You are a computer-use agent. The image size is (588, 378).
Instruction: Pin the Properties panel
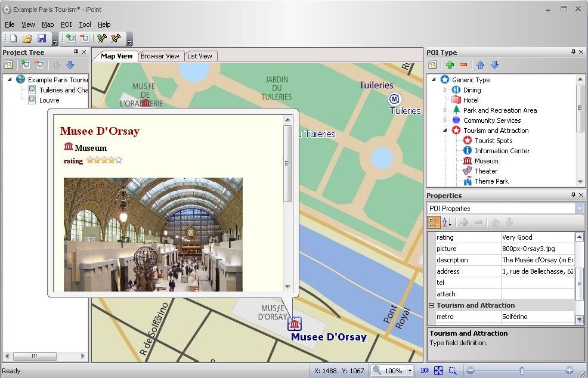[x=573, y=195]
